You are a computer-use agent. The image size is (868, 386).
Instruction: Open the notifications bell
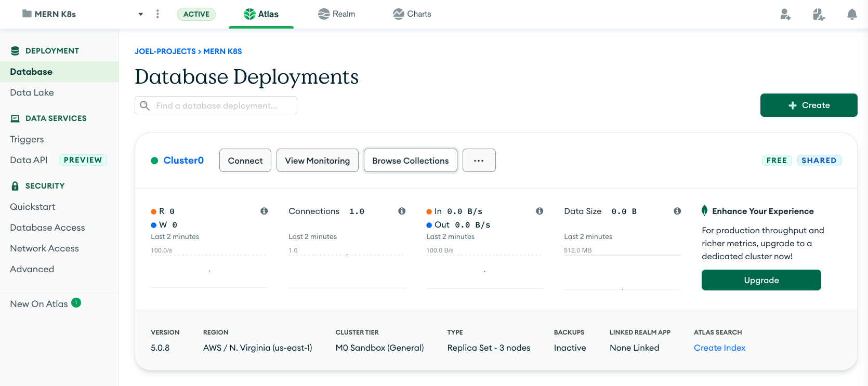(852, 14)
